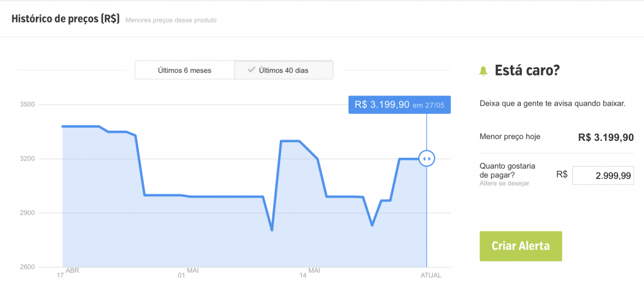Click the Criar Alerta button
The image size is (644, 295).
point(521,246)
